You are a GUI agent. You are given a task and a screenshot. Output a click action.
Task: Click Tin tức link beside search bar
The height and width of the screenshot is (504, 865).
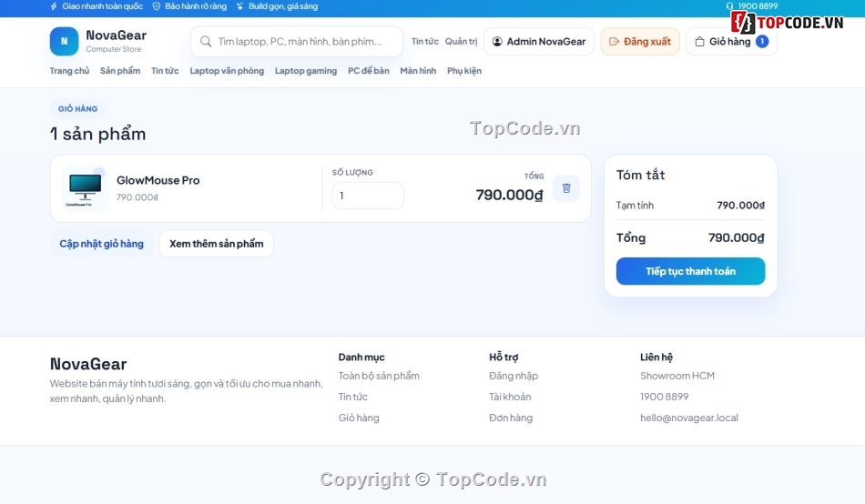(x=425, y=41)
